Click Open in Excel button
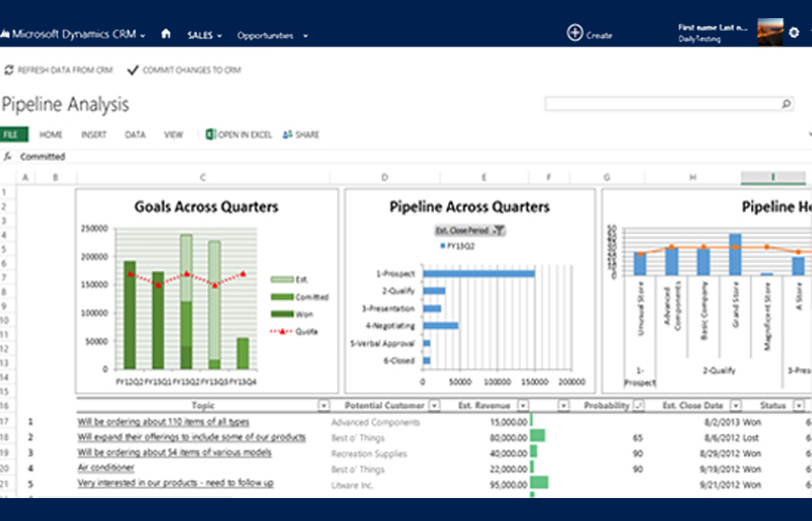This screenshot has height=521, width=812. pos(239,135)
